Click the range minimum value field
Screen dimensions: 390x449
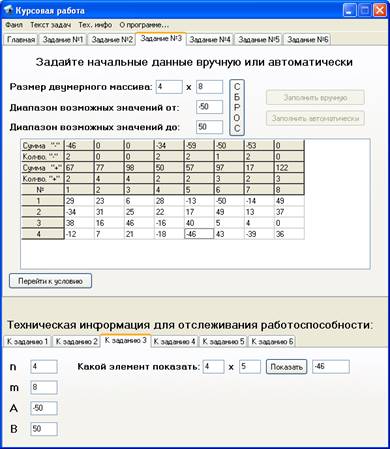pyautogui.click(x=209, y=107)
